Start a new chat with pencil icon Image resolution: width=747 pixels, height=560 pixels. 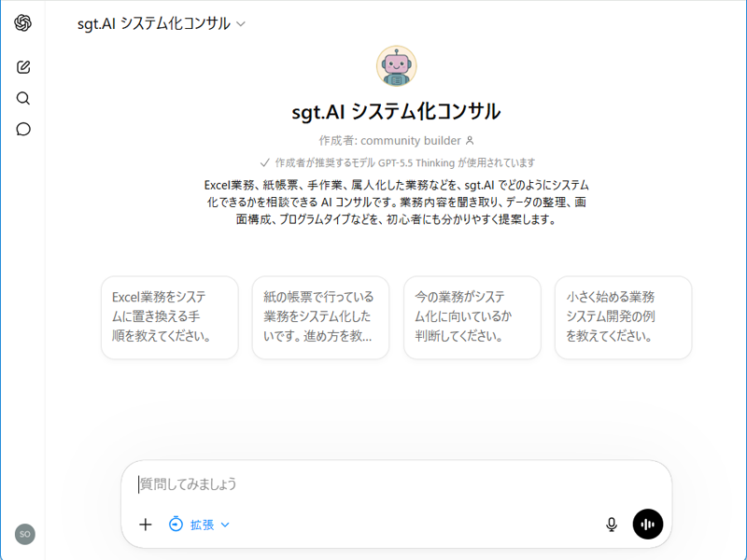(22, 66)
